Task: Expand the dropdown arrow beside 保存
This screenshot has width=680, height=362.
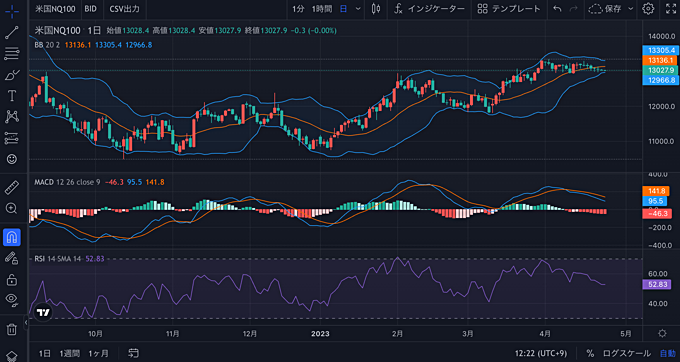Action: pos(631,9)
